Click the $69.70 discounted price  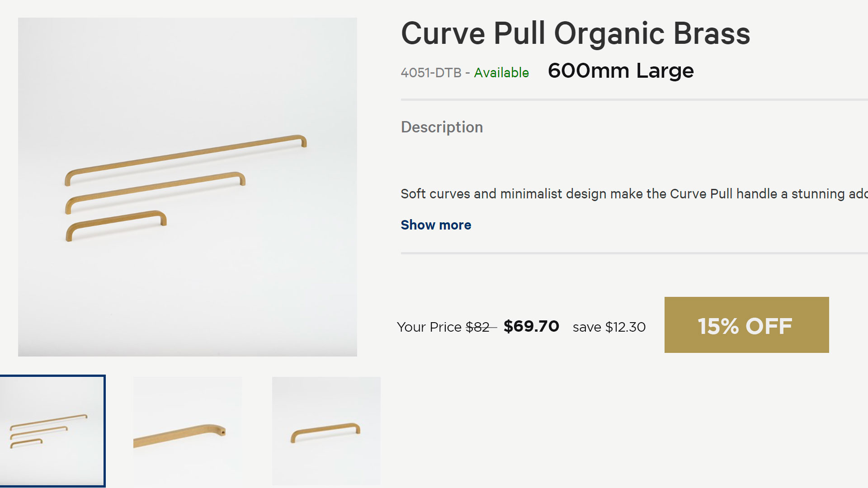[531, 326]
